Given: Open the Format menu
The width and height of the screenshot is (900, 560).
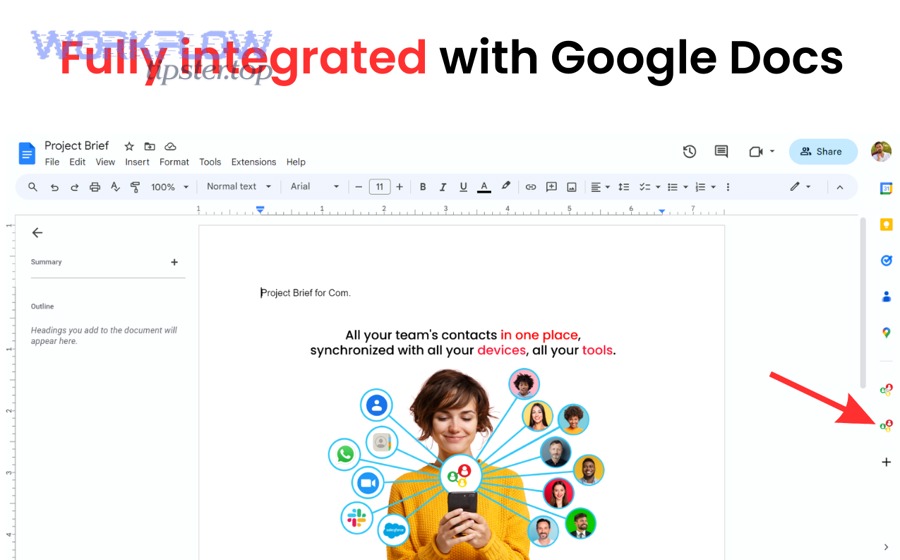Looking at the screenshot, I should coord(174,162).
